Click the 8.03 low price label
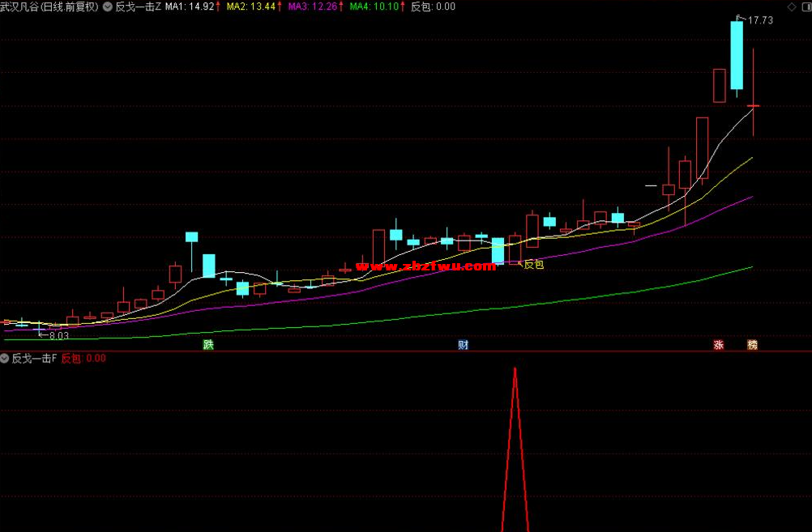812x532 pixels. 59,336
